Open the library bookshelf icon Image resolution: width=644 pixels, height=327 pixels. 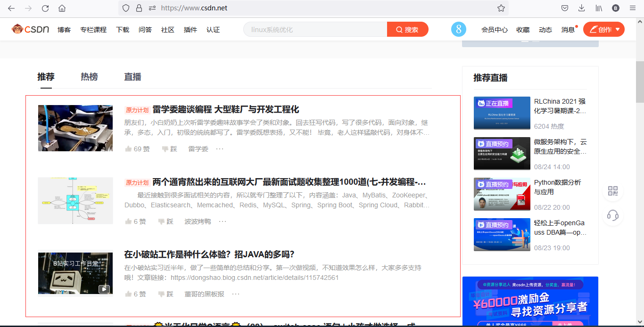point(599,8)
